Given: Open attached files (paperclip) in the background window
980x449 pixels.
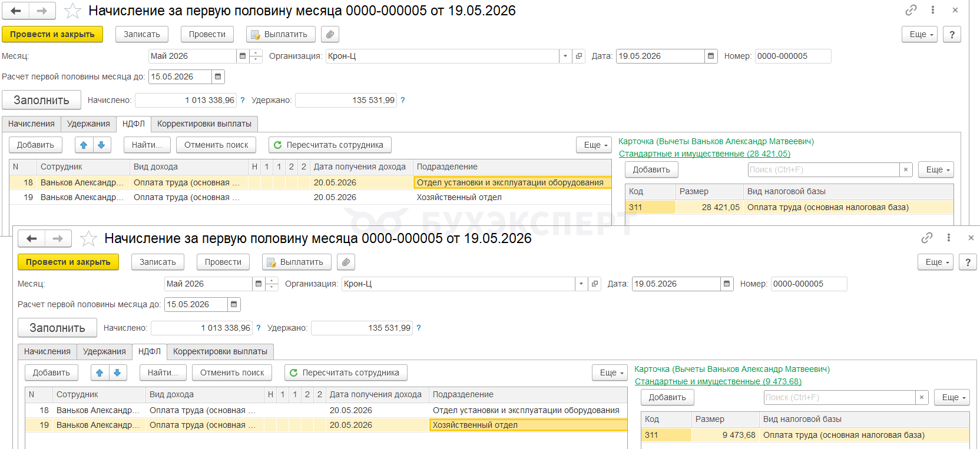Looking at the screenshot, I should coord(330,34).
